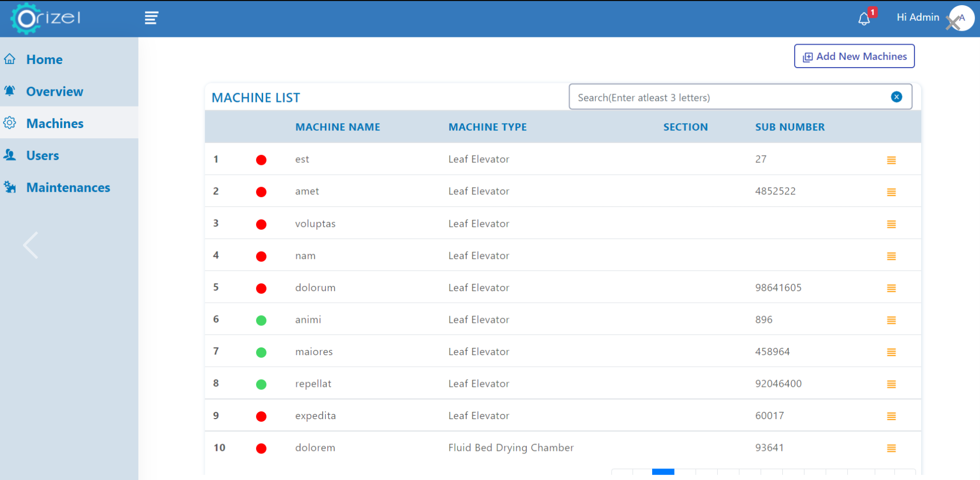Click the green status dot for repellat
980x480 pixels.
coord(261,384)
